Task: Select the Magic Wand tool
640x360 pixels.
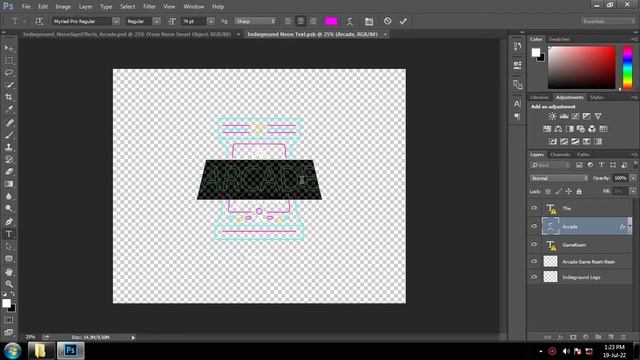Action: pos(9,85)
